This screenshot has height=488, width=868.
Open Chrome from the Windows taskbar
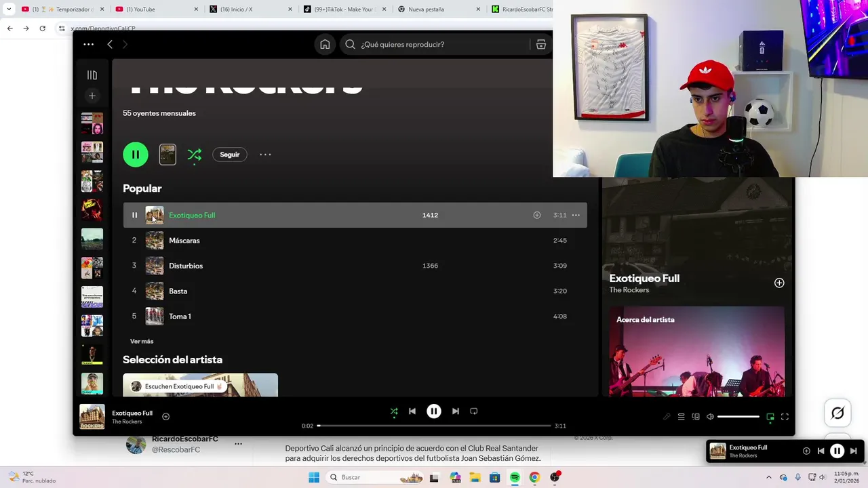pyautogui.click(x=534, y=477)
